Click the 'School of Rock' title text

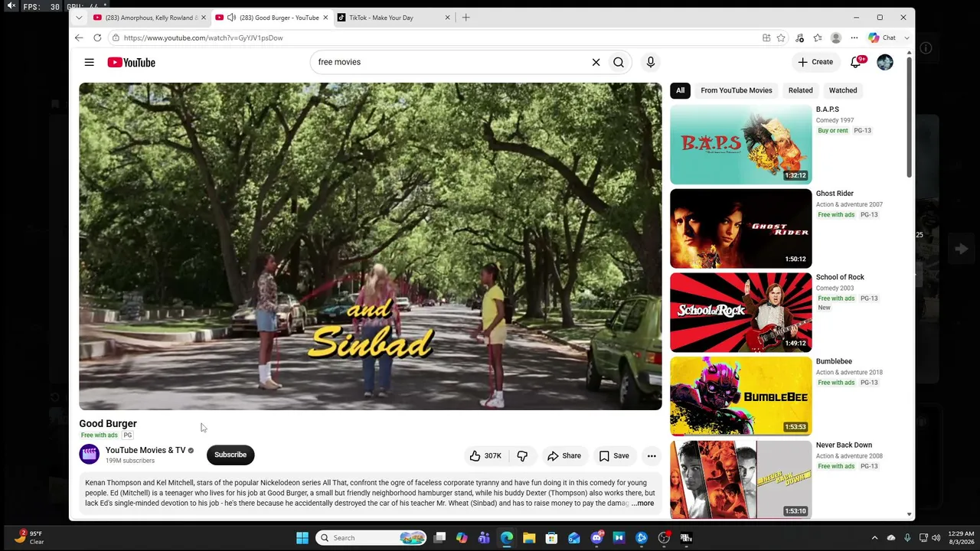pos(840,277)
